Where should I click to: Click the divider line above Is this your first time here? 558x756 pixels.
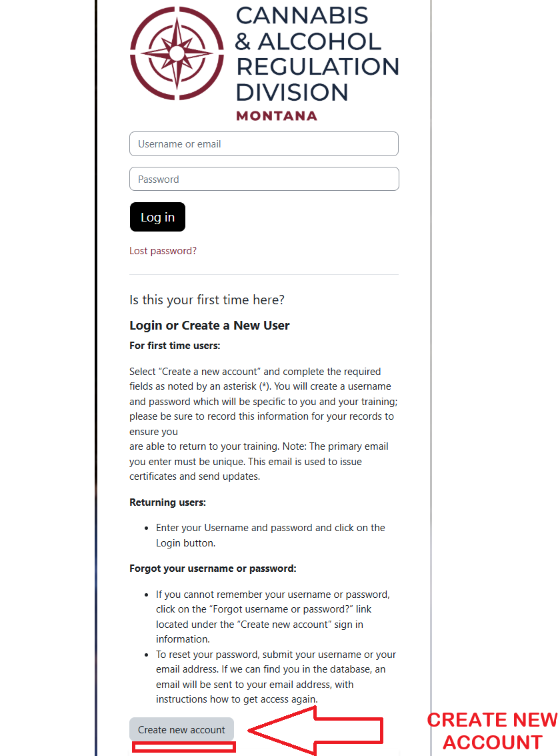click(x=263, y=274)
